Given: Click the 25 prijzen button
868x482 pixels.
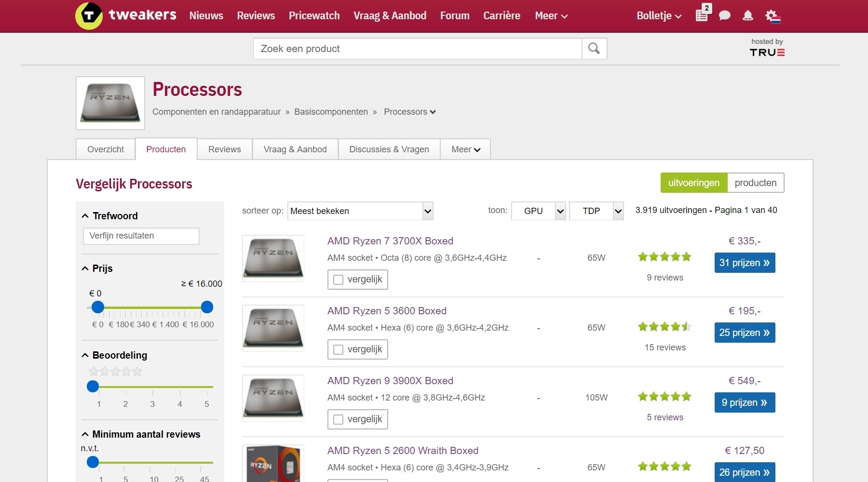Looking at the screenshot, I should (x=745, y=333).
